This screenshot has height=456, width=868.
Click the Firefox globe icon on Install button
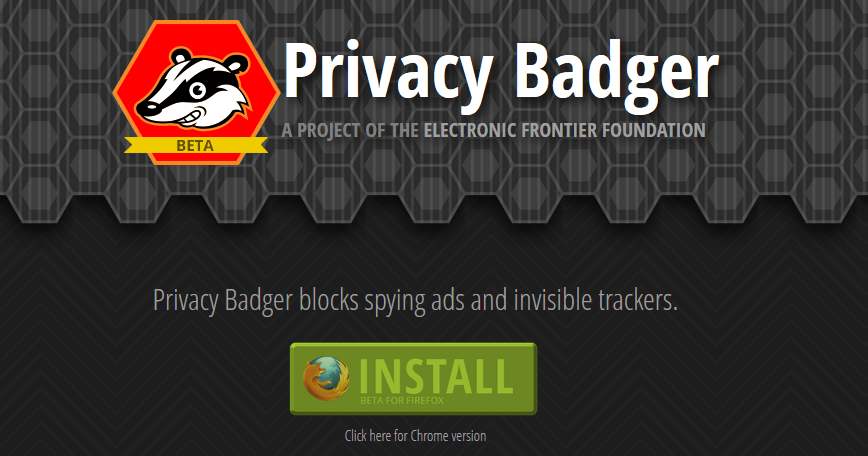click(x=326, y=379)
